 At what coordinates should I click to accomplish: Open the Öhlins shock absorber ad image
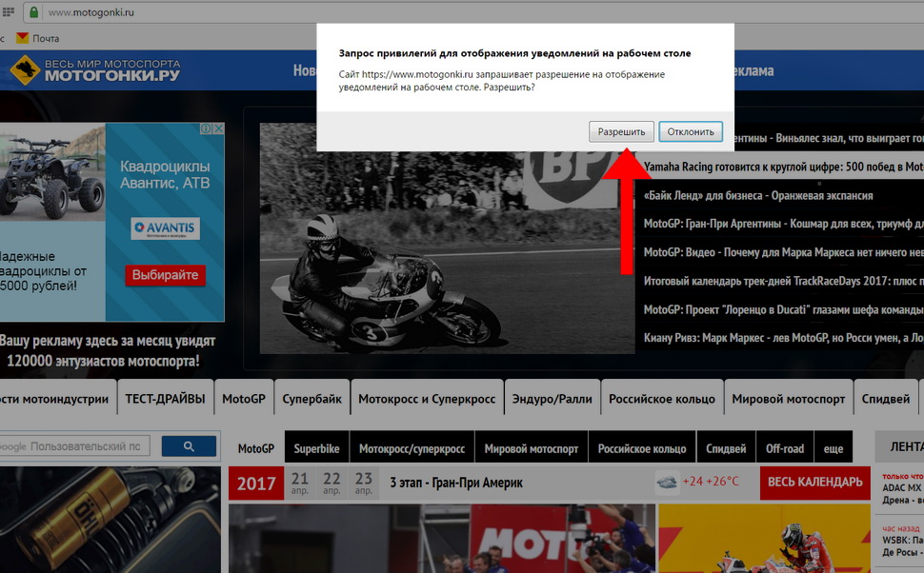coord(110,520)
